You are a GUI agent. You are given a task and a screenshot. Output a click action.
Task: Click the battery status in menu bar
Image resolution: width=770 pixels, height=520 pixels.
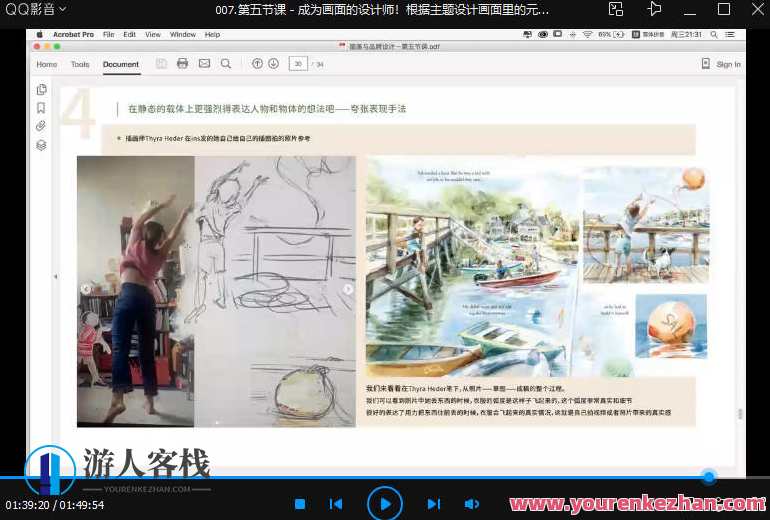coord(611,34)
